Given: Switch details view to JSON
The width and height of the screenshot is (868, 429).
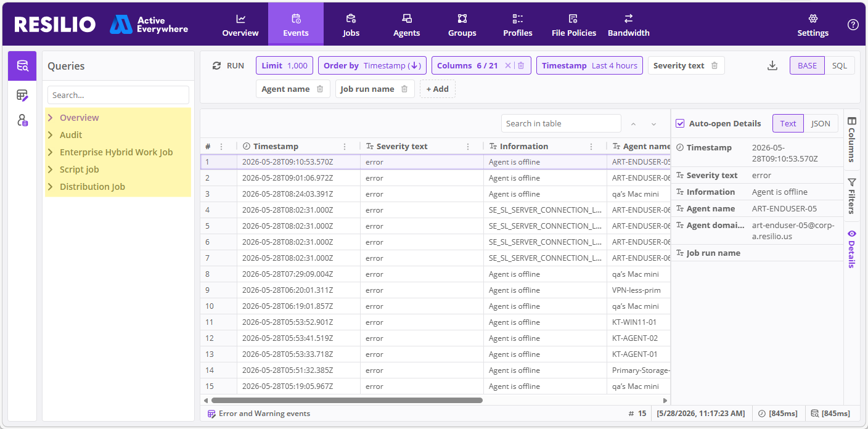Looking at the screenshot, I should coord(821,123).
